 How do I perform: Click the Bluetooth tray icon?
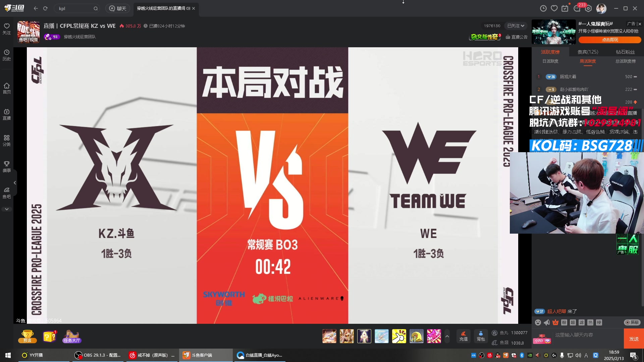pos(522,355)
